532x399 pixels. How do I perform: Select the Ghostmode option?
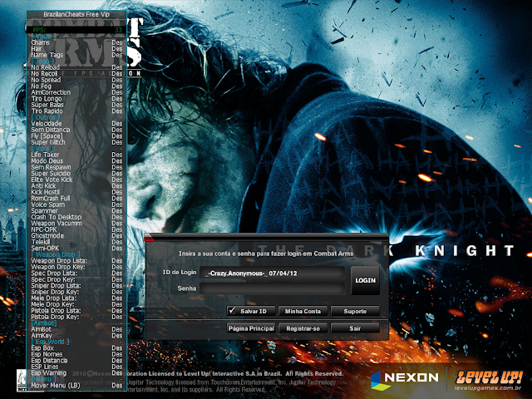coord(76,236)
